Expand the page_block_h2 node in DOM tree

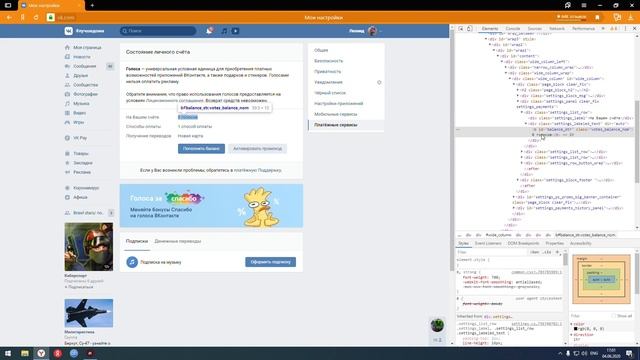point(518,90)
